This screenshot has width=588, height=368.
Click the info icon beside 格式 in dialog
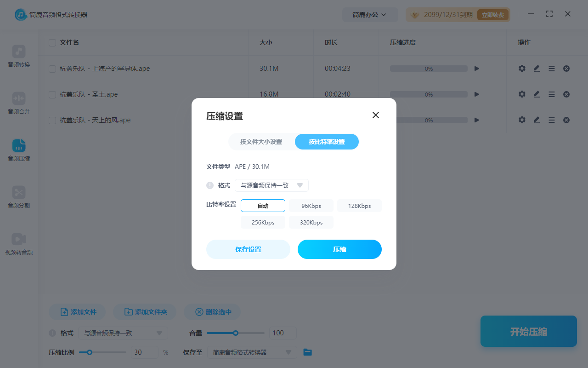tap(210, 185)
